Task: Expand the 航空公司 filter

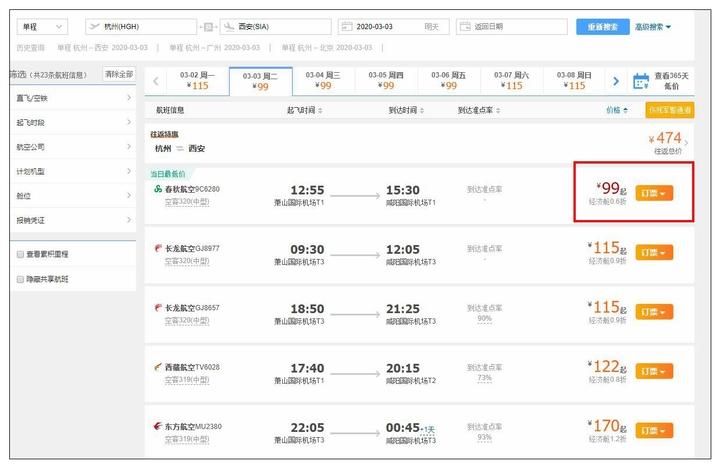Action: click(73, 147)
